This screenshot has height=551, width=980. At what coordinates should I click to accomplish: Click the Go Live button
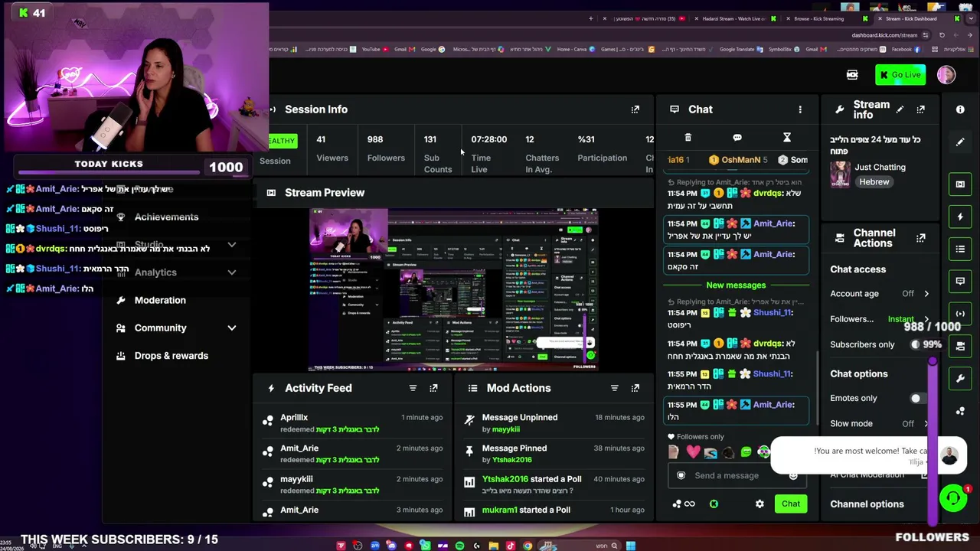point(901,75)
